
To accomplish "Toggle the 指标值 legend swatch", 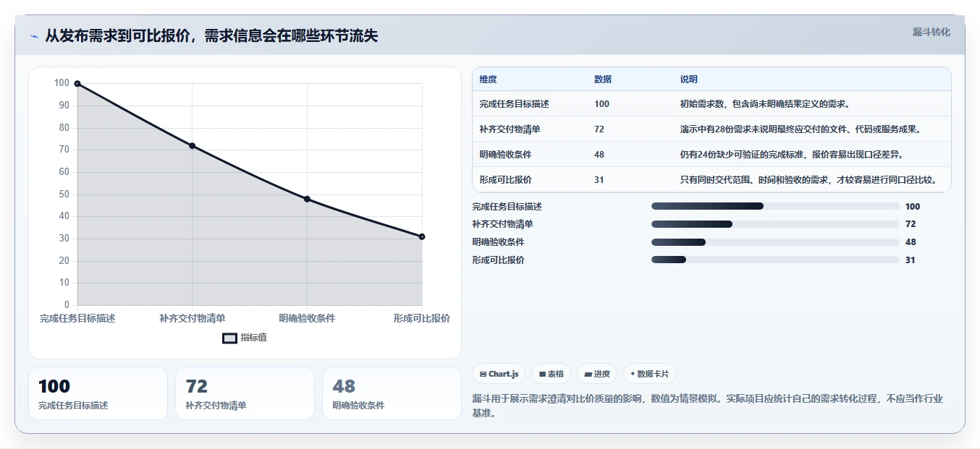I will pos(229,338).
